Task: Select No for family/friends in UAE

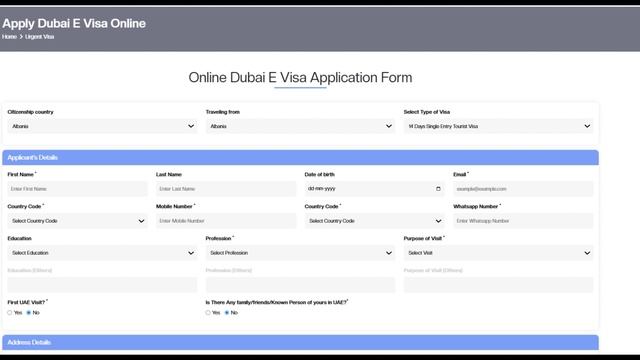Action: 227,313
